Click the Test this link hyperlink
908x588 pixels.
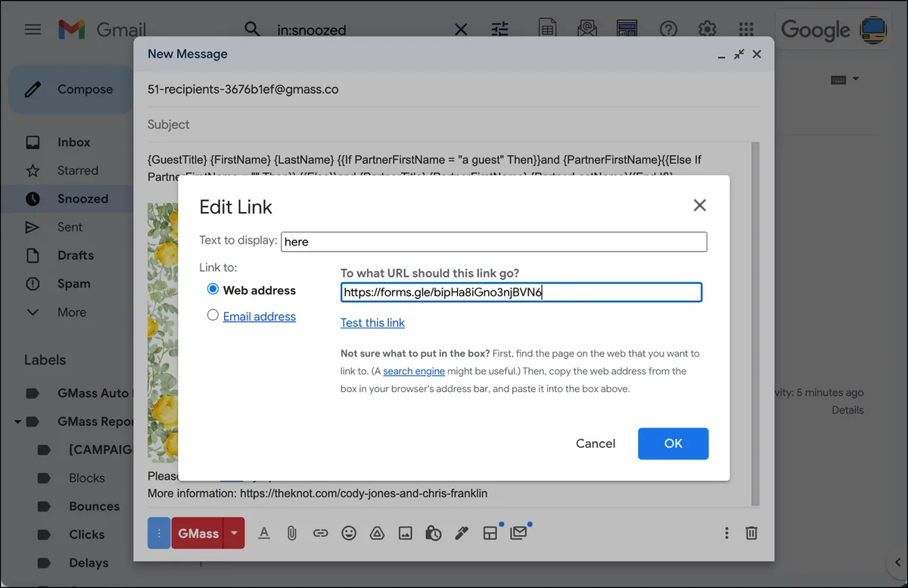(372, 322)
